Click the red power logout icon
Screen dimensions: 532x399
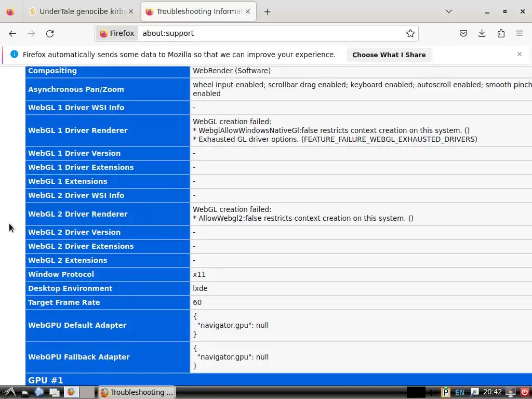pyautogui.click(x=525, y=392)
